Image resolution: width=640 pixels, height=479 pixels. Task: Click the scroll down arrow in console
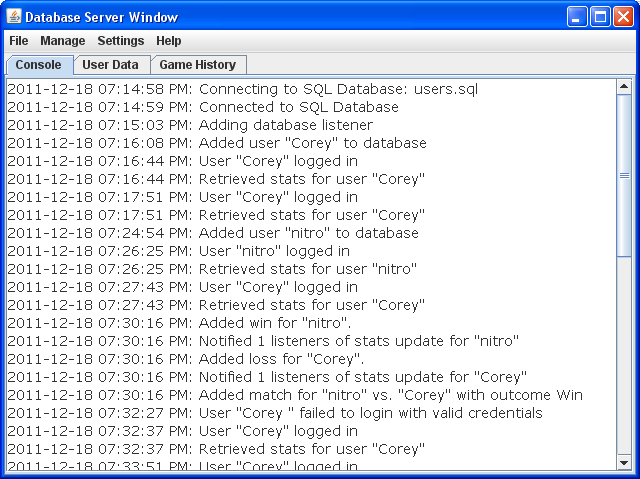point(625,462)
